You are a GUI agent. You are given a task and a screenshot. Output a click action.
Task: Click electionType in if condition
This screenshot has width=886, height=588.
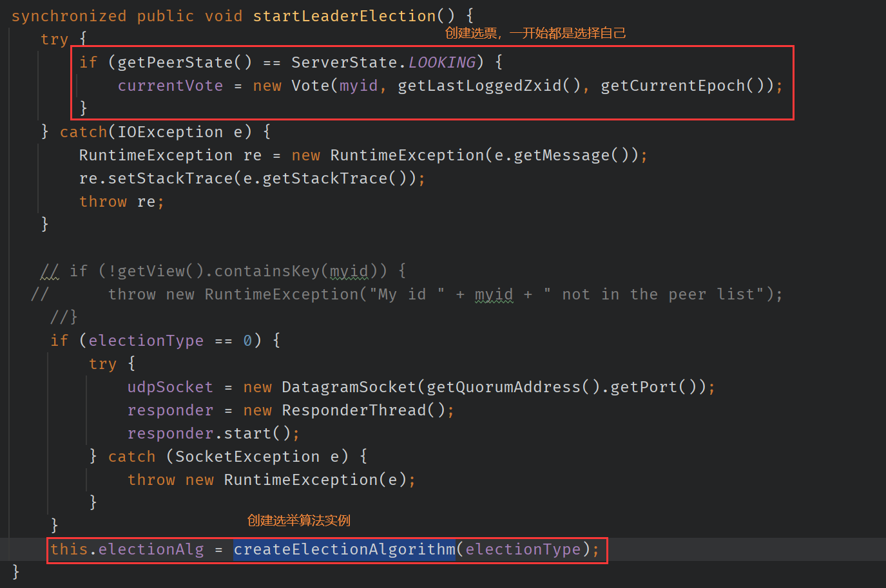point(146,341)
